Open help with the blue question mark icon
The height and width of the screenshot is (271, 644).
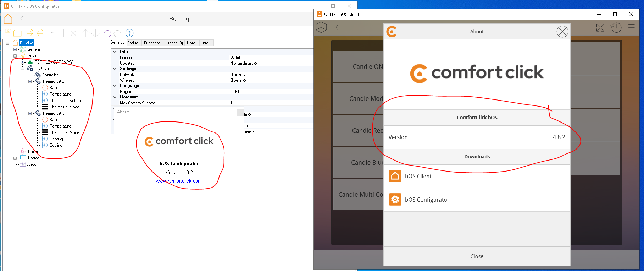point(129,33)
